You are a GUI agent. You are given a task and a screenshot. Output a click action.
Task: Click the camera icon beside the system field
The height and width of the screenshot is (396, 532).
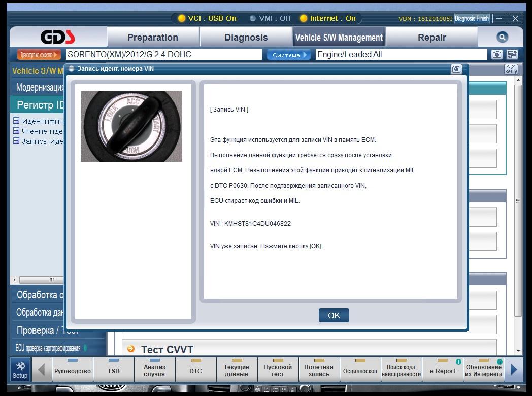496,55
